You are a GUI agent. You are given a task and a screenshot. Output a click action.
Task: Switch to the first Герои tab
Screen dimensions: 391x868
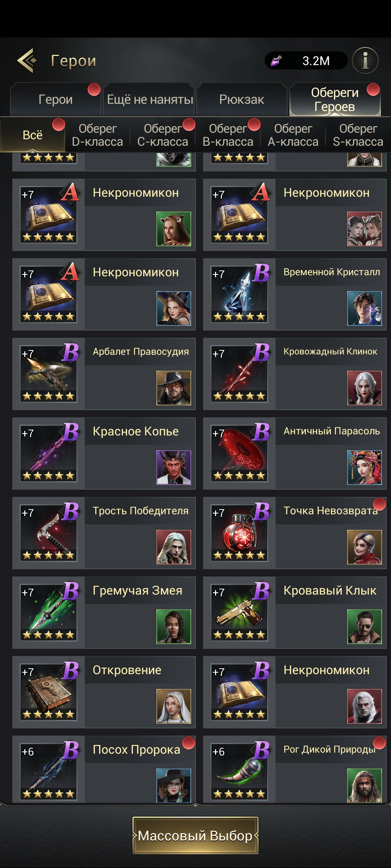point(55,99)
